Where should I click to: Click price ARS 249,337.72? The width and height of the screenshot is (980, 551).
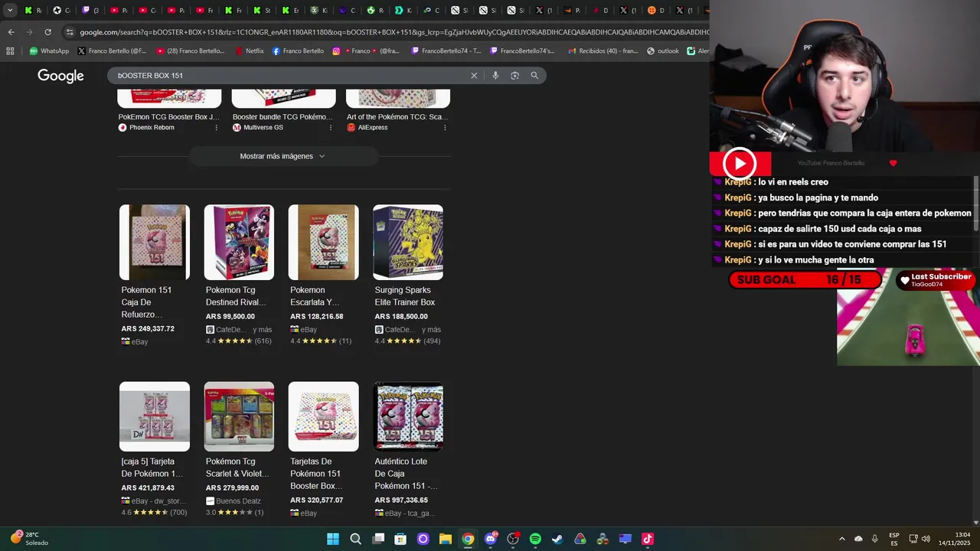click(x=148, y=329)
